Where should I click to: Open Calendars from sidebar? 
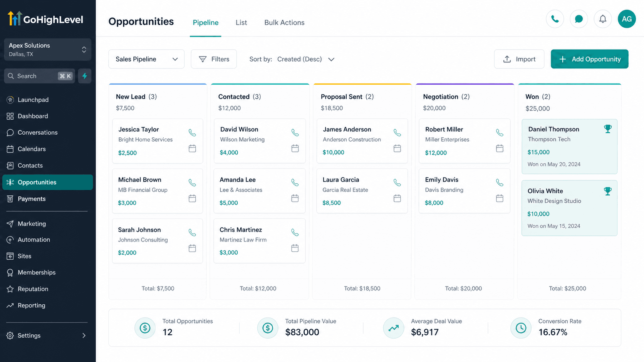[x=48, y=149]
